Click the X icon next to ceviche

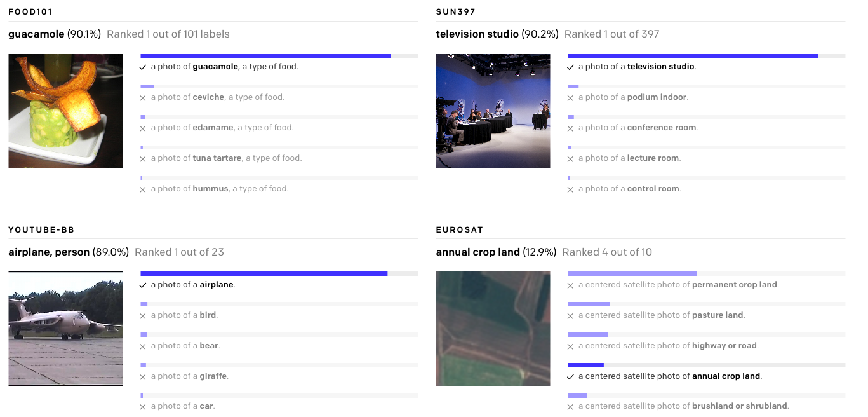(x=143, y=98)
